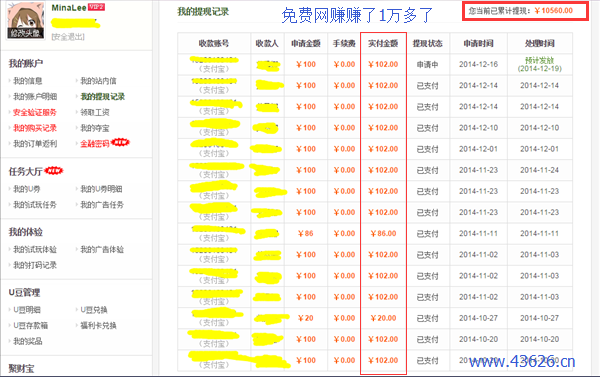Viewport: 600px width, 377px height.
Task: Click the VIP2 badge next to MinaLee
Action: (96, 7)
